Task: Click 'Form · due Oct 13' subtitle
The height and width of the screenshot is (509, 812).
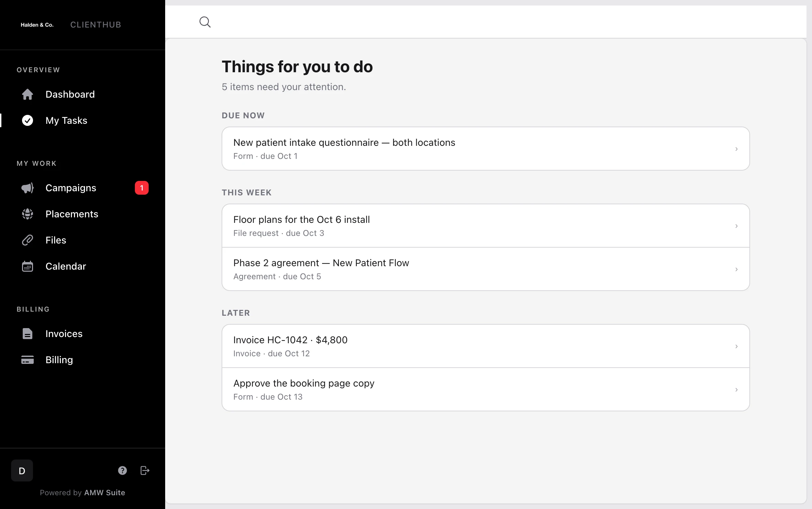Action: pyautogui.click(x=268, y=397)
